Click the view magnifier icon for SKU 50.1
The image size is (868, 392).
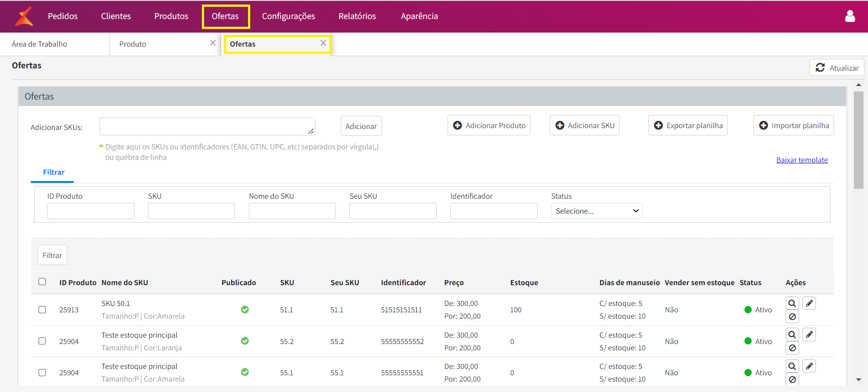click(x=792, y=303)
